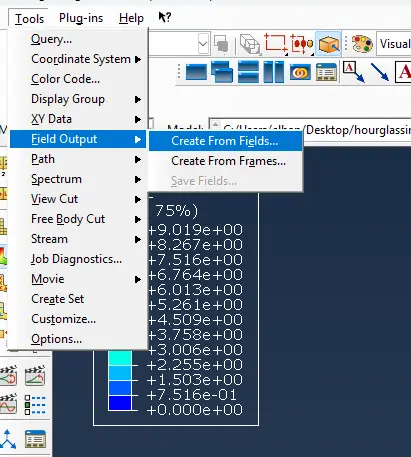Select the text annotation arrow tool
Screen dimensions: 411x457
pyautogui.click(x=354, y=72)
